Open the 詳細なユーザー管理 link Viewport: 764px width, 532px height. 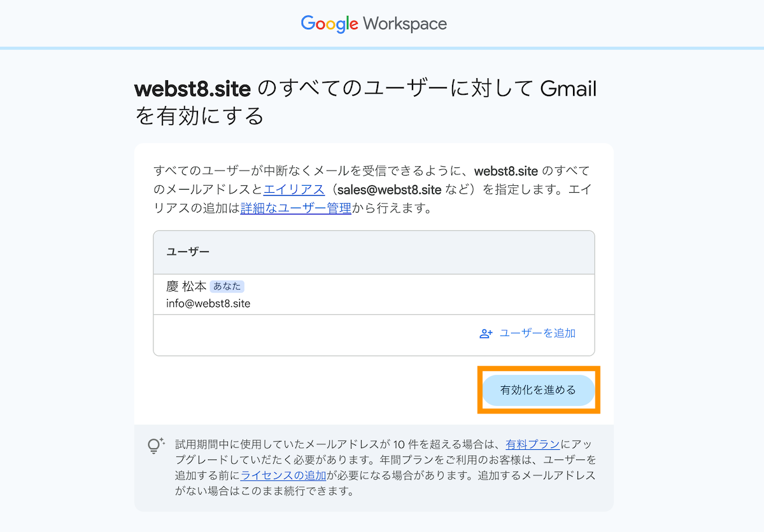coord(296,208)
